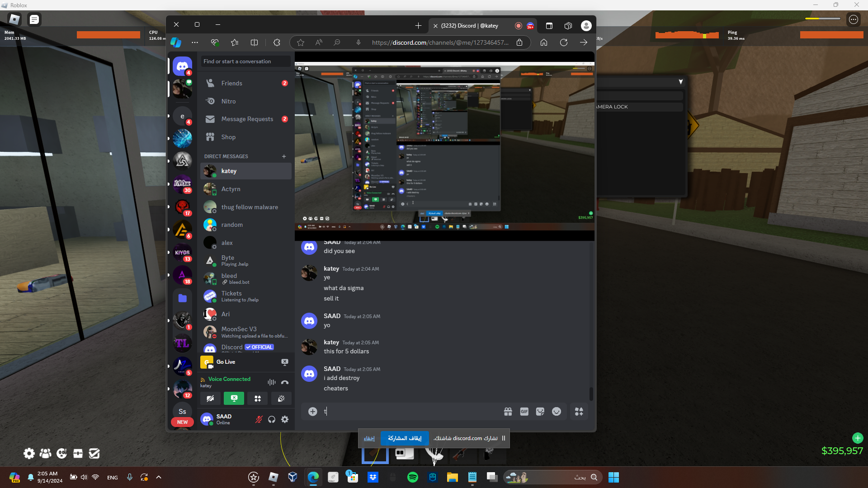
Task: Open the Nitro page
Action: click(x=246, y=101)
